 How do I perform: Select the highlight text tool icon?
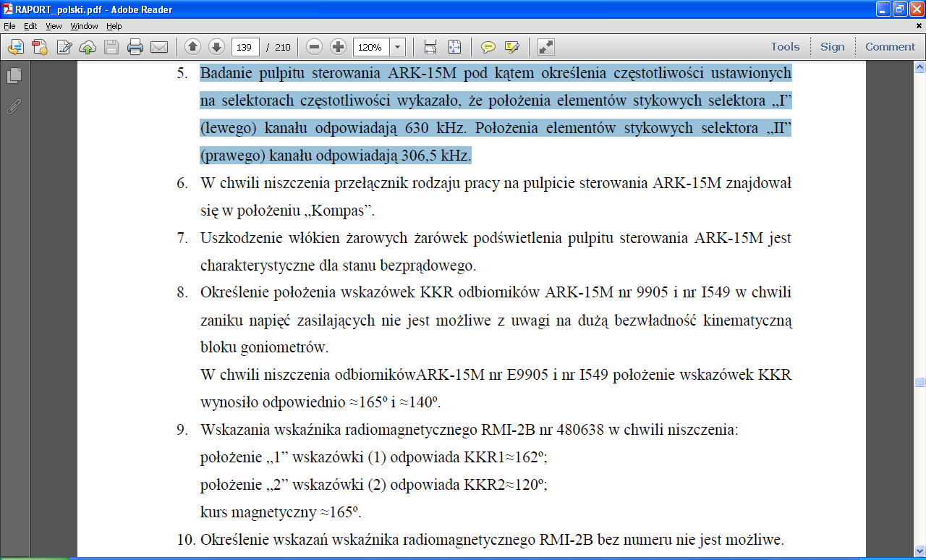512,47
